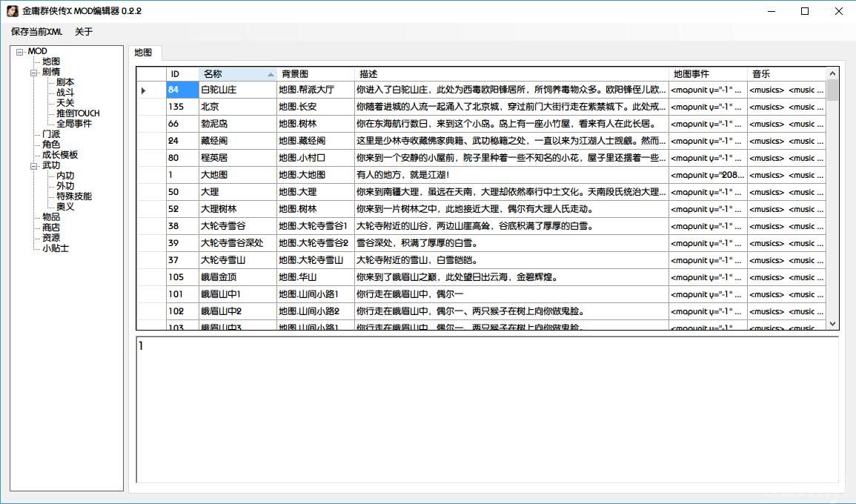Viewport: 856px width, 504px height.
Task: Click the app icon in title bar
Action: pos(13,11)
